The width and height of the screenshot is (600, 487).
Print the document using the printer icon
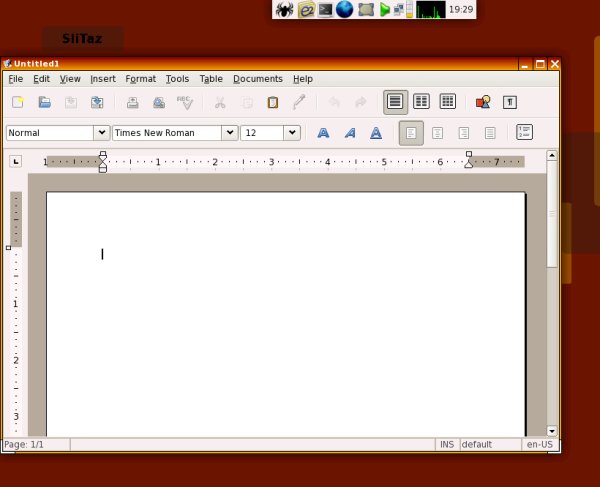point(132,102)
